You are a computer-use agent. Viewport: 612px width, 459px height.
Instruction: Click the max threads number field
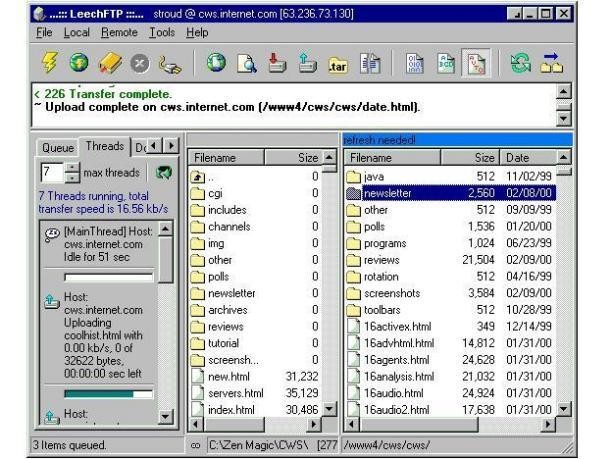(52, 173)
